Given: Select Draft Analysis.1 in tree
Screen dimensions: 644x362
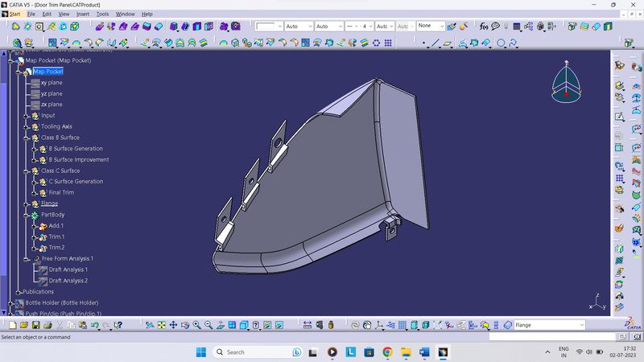Looking at the screenshot, I should [x=68, y=269].
